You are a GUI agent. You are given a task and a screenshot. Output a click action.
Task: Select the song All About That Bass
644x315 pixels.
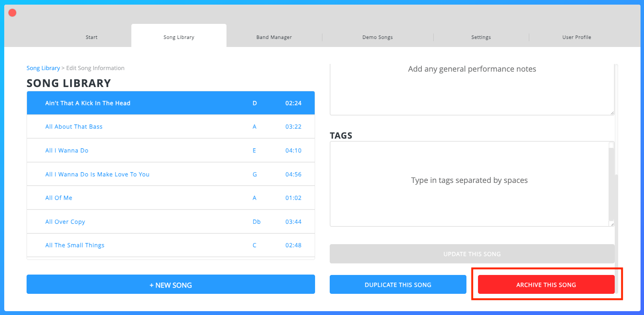[x=74, y=127]
